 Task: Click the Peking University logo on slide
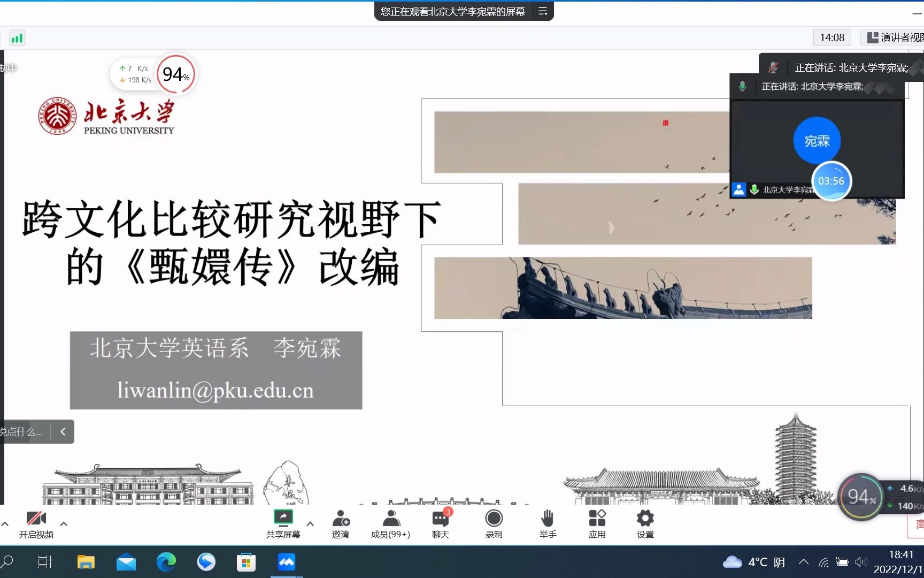[106, 116]
